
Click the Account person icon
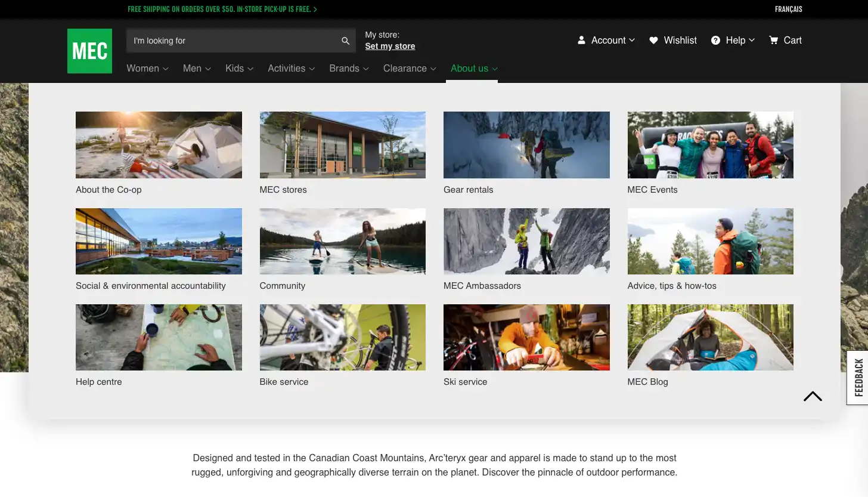(x=581, y=40)
